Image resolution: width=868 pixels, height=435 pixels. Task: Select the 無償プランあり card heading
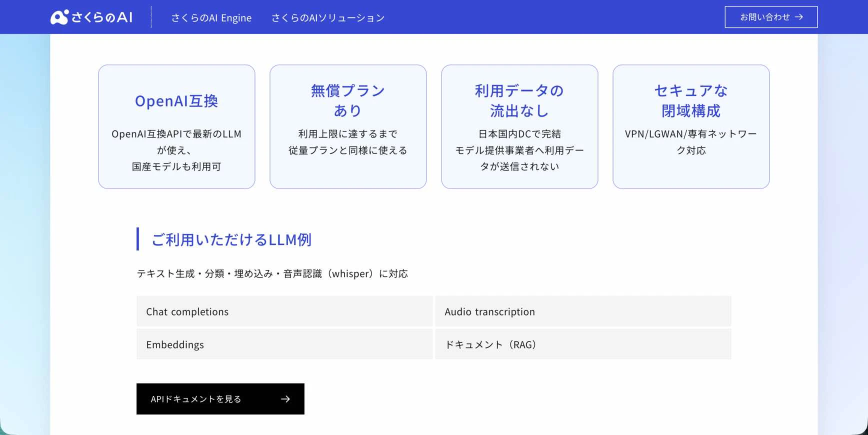coord(348,100)
